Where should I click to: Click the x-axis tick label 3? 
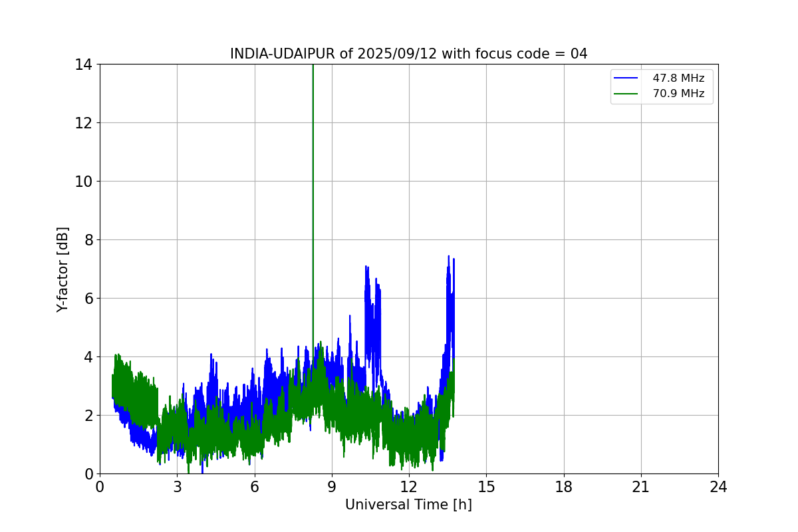pos(177,487)
